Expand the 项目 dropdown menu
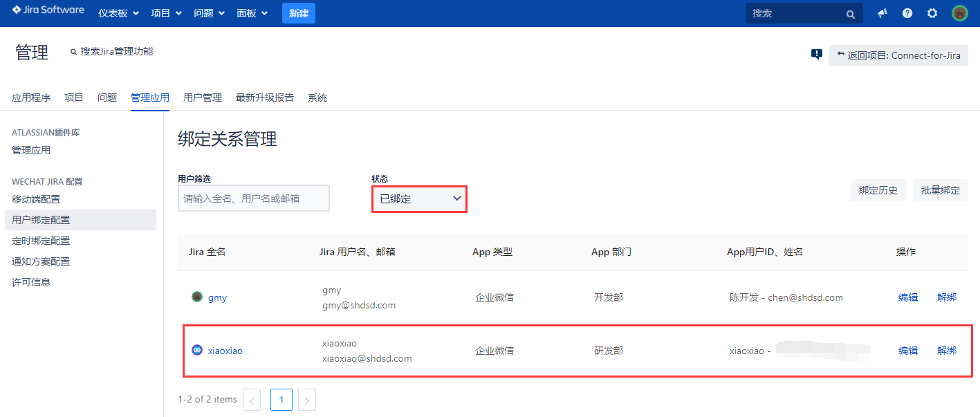980x417 pixels. pyautogui.click(x=166, y=13)
